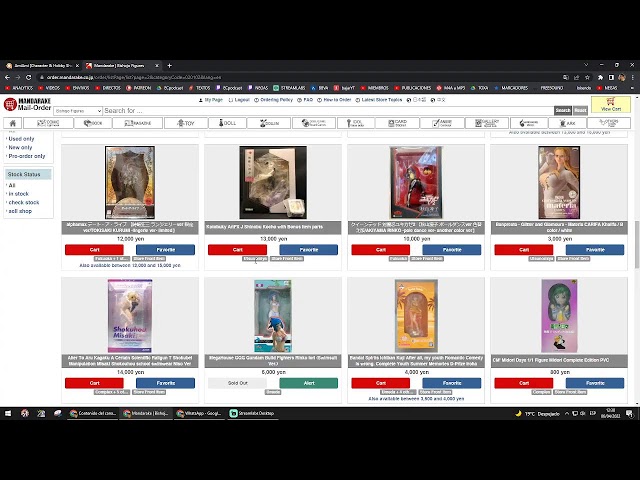Screen dimensions: 640x480
Task: Select stock status sell shop
Action: (x=20, y=211)
